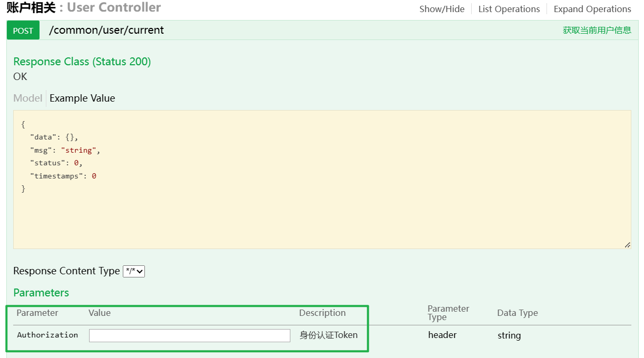Click the 获取当前用户信息 operation summary
Viewport: 644px width, 358px height.
(x=597, y=30)
